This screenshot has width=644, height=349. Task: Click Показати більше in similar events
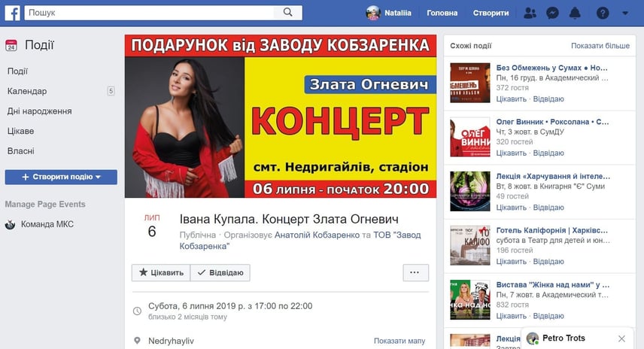[x=600, y=46]
